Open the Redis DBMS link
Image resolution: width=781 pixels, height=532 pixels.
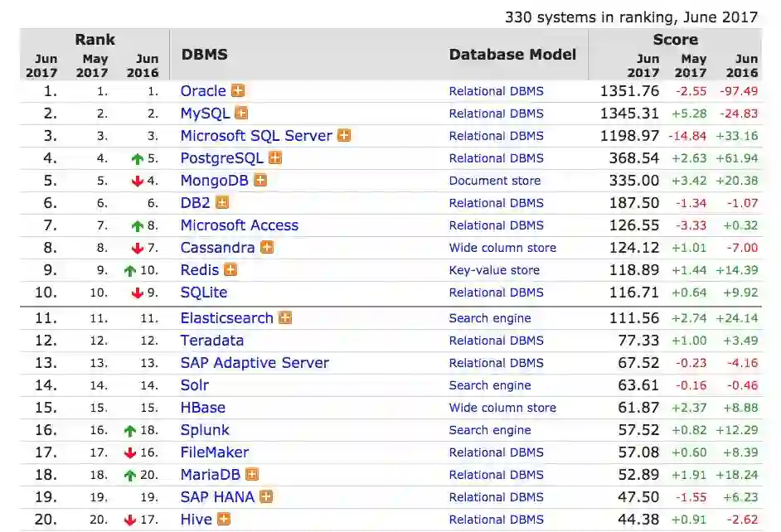tap(200, 270)
